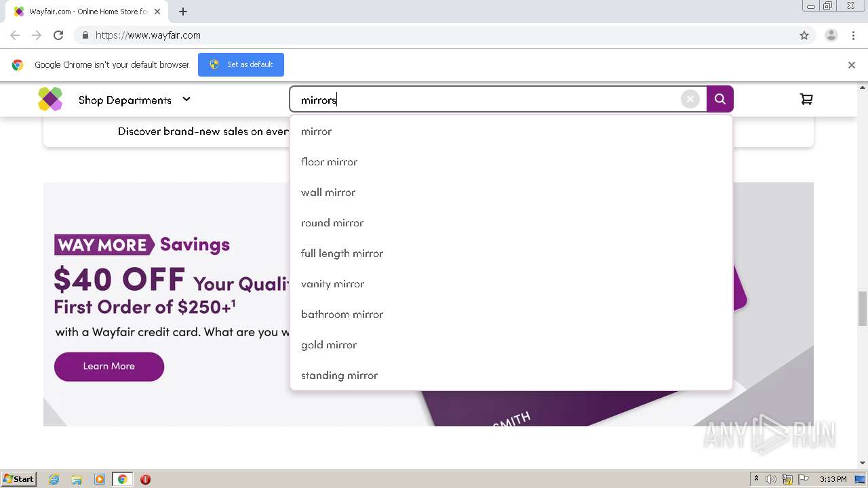
Task: Open the Windows Start menu
Action: (19, 479)
